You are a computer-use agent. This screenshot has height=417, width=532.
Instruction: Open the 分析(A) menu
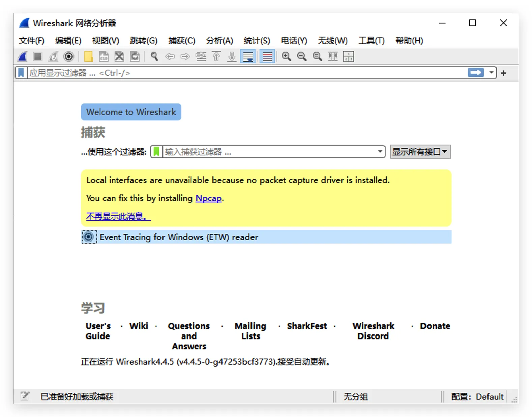219,41
